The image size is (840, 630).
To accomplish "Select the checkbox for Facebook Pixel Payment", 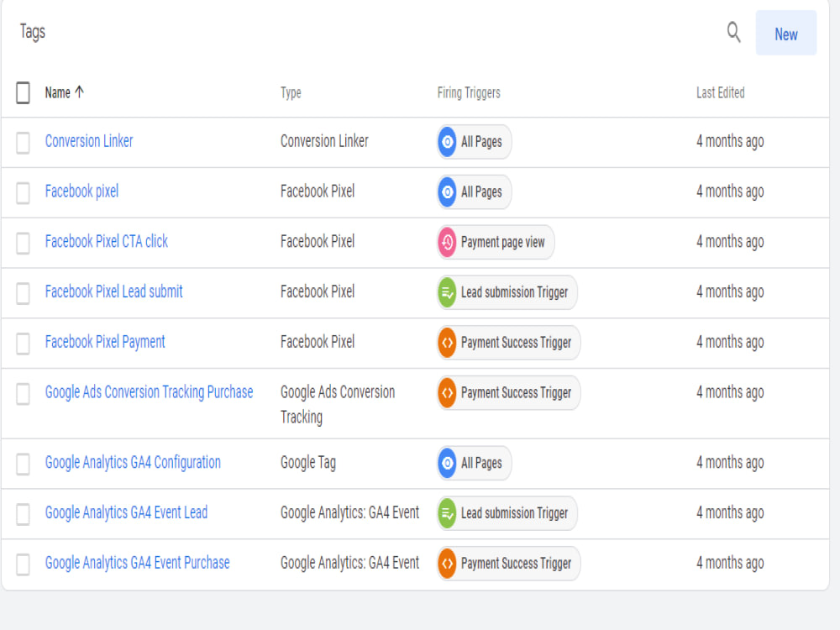I will [x=23, y=343].
